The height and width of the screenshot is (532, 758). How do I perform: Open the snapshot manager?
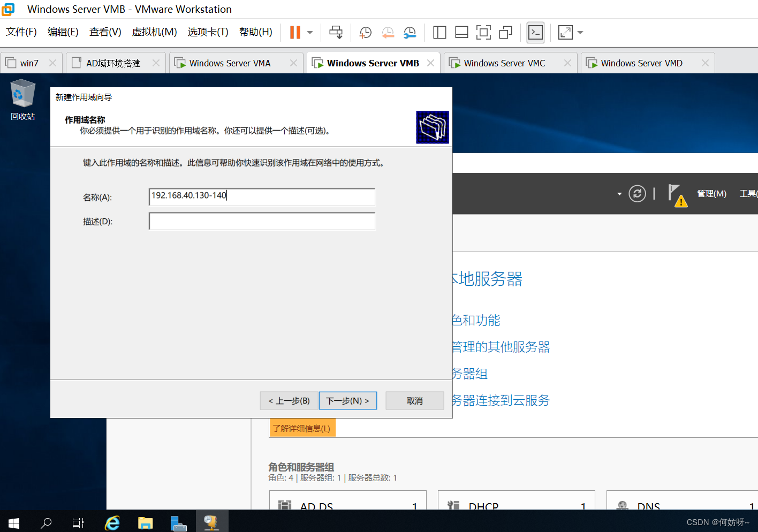point(410,33)
